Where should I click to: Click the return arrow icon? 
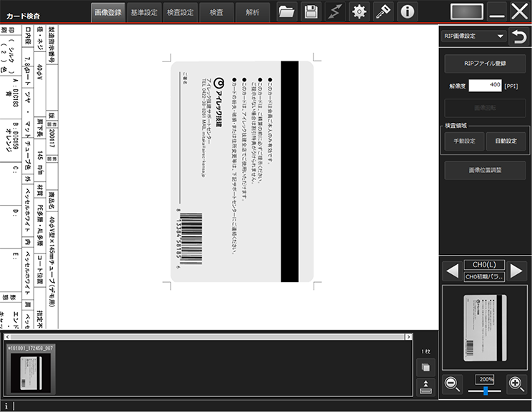(x=519, y=36)
